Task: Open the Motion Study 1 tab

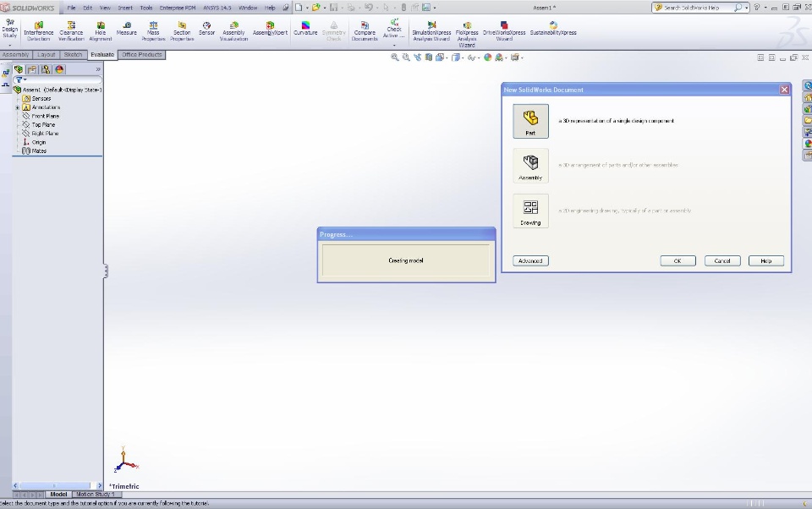Action: point(95,495)
